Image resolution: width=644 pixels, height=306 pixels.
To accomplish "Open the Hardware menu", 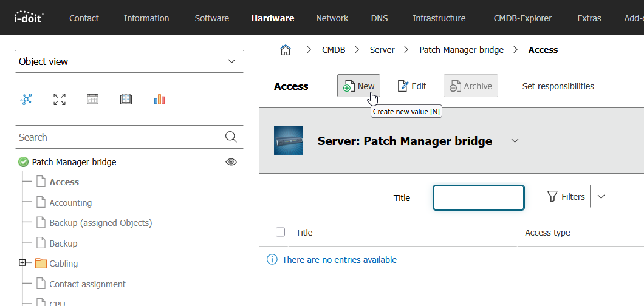I will click(x=273, y=18).
